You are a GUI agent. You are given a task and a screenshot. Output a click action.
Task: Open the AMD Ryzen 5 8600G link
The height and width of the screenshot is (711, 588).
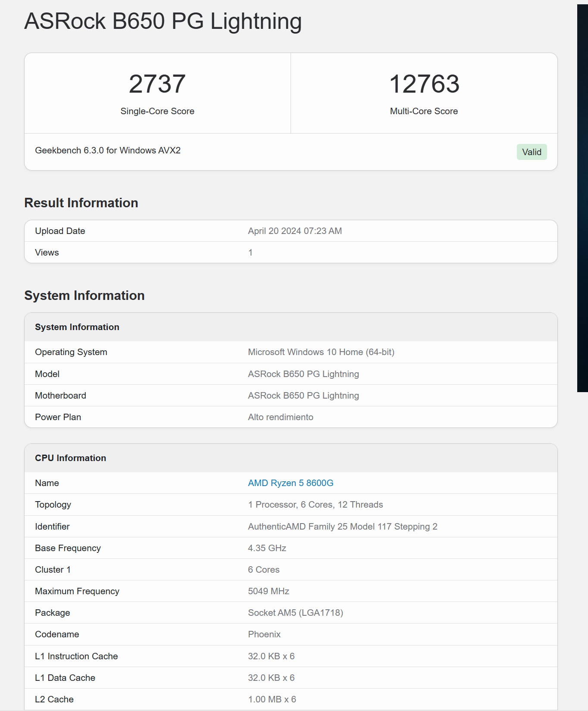tap(291, 483)
